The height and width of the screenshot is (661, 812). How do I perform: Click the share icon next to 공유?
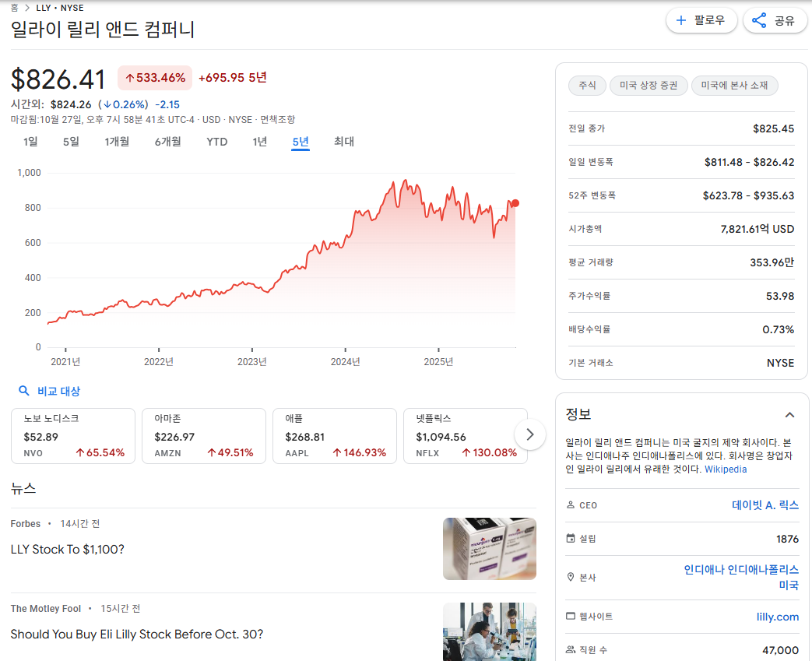pos(758,20)
